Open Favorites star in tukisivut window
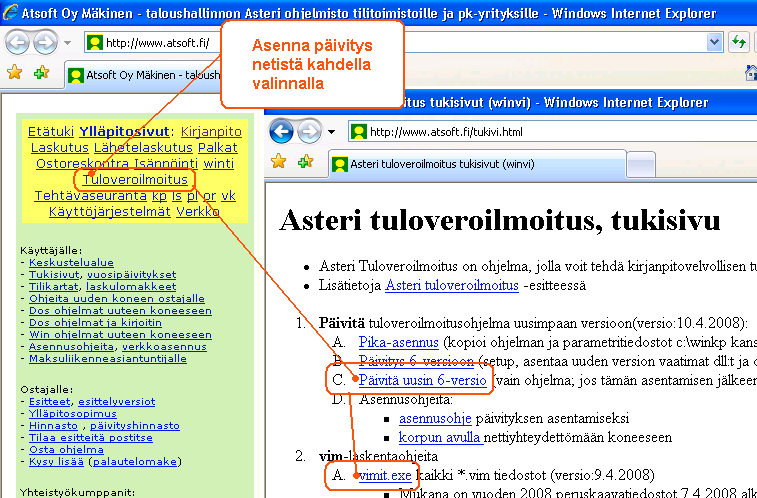Viewport: 757px width, 498px height. (x=279, y=162)
